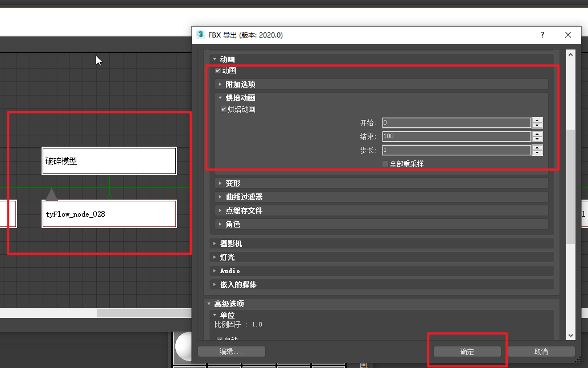Click the 步长 input field
The height and width of the screenshot is (368, 588).
(x=457, y=150)
